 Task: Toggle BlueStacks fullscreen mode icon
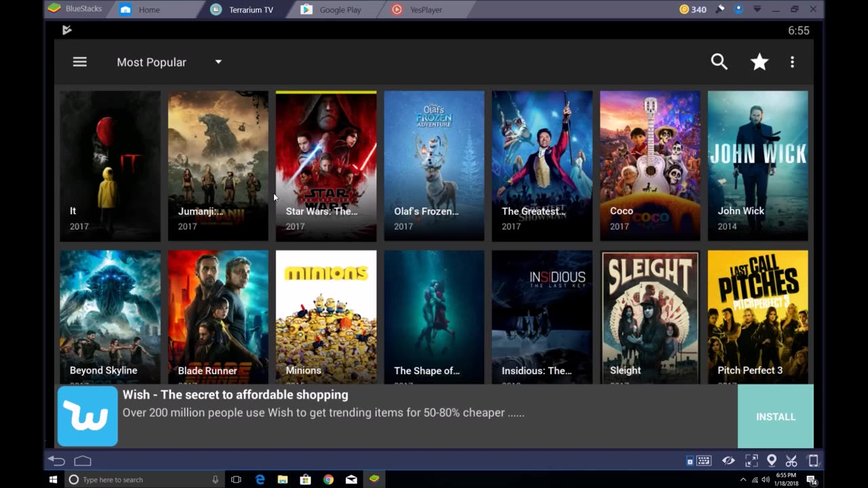pyautogui.click(x=751, y=461)
